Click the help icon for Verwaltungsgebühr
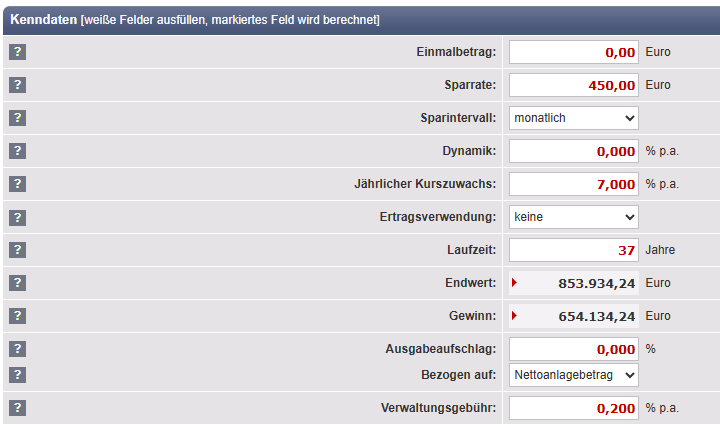The height and width of the screenshot is (425, 720). pos(17,408)
